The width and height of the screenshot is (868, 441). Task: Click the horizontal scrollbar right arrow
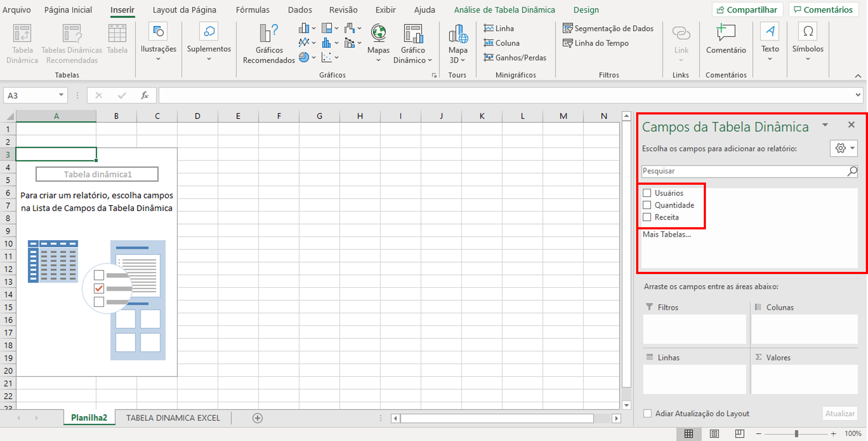click(616, 418)
